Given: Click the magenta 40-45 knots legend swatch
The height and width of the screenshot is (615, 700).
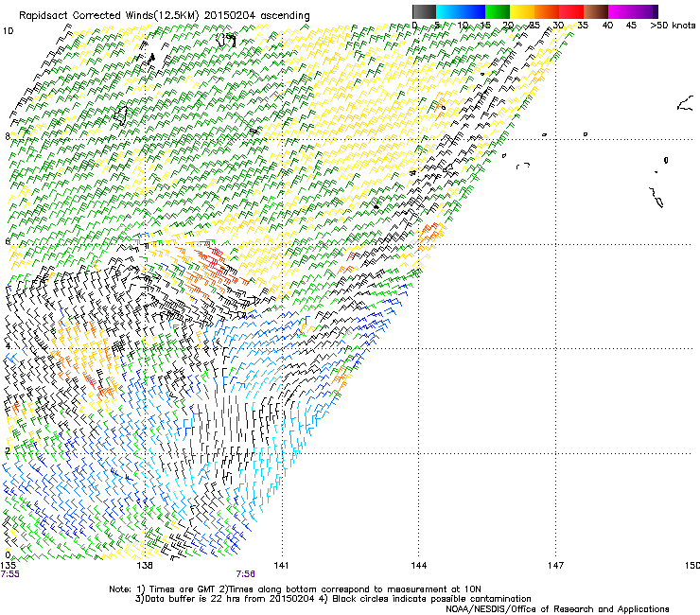Looking at the screenshot, I should pos(621,11).
